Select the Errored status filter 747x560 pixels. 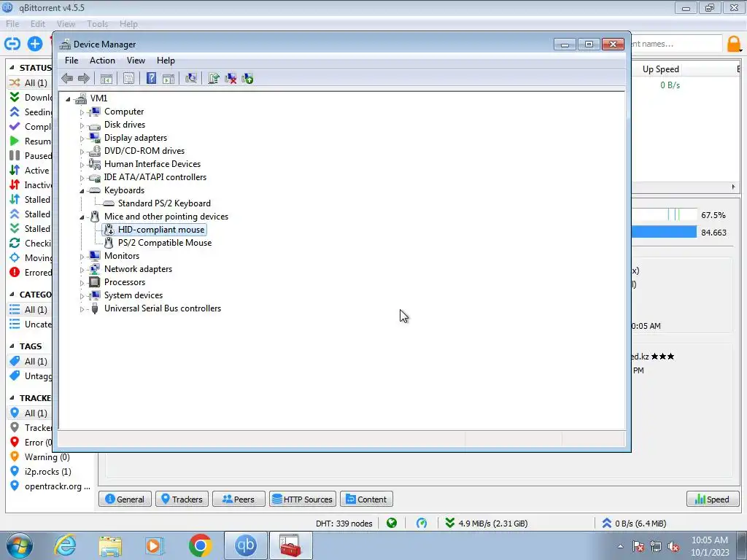pyautogui.click(x=30, y=273)
